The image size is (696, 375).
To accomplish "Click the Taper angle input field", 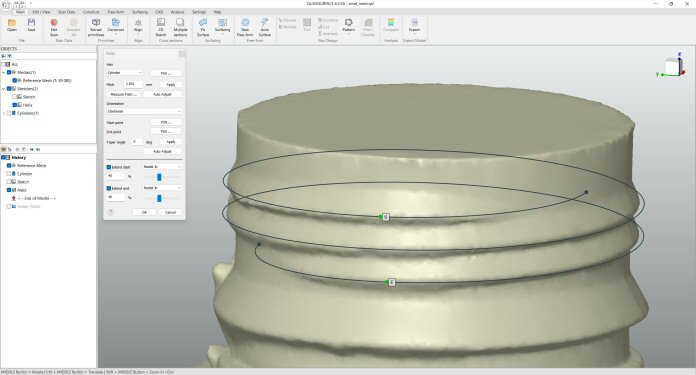I will [137, 142].
